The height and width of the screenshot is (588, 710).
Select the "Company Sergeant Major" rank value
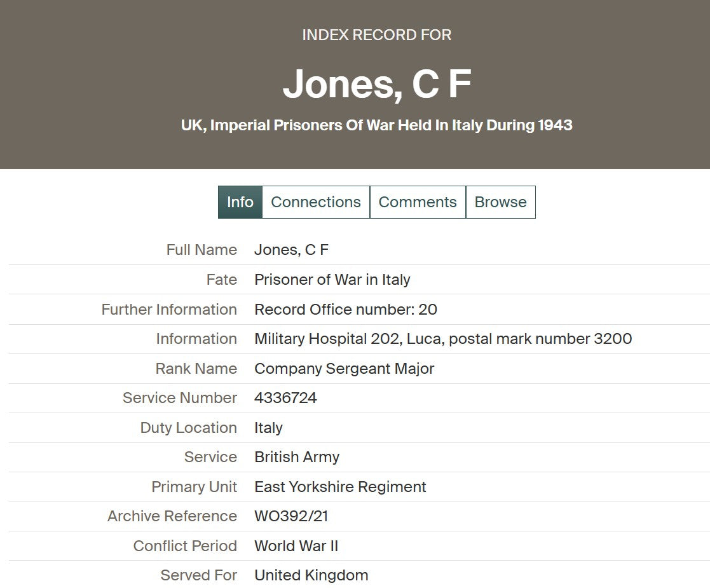click(x=344, y=369)
